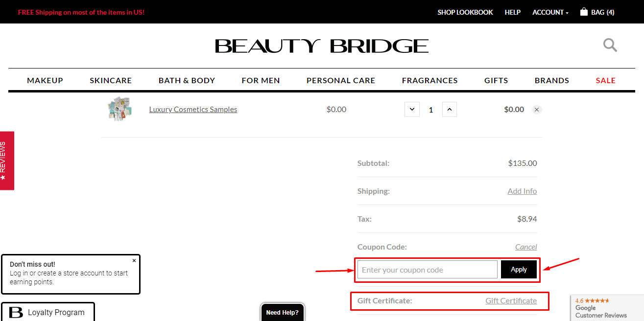Open the Brands menu
Image resolution: width=644 pixels, height=321 pixels.
(x=552, y=80)
